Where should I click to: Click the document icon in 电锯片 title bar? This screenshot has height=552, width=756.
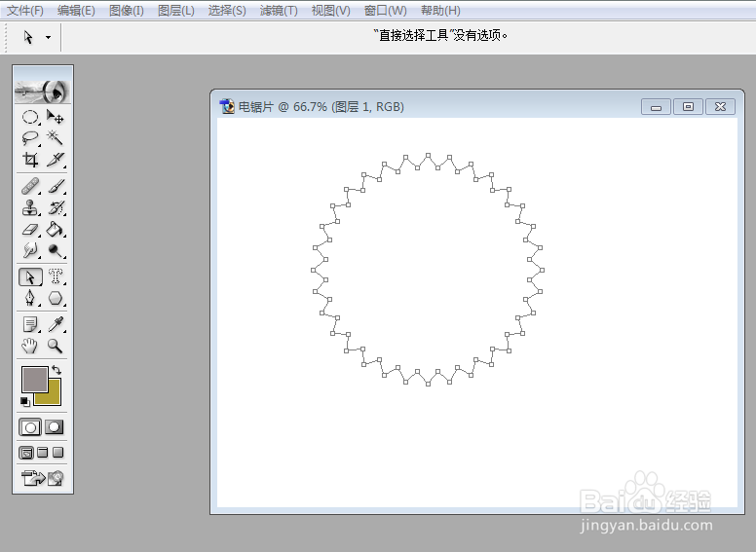227,106
